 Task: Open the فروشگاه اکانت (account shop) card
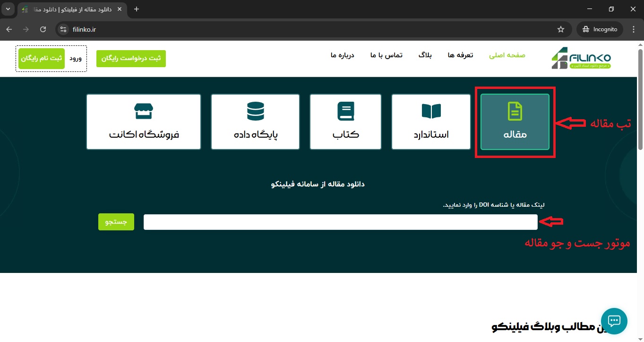[144, 122]
